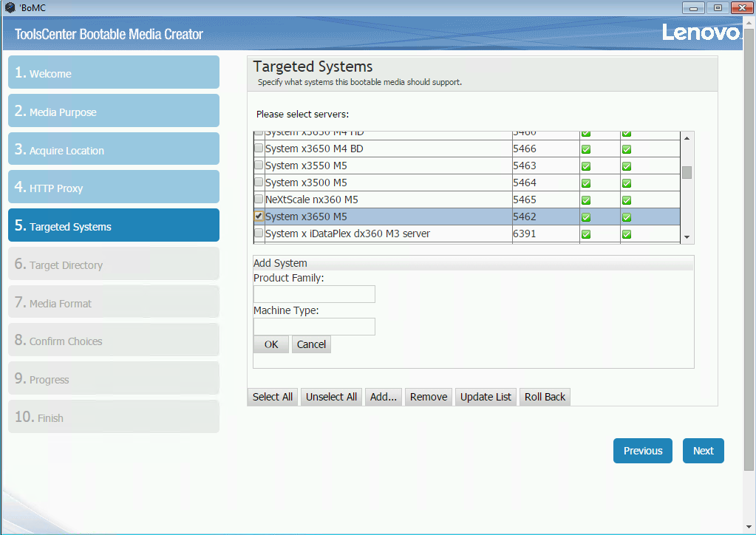Open step 10 Finish
This screenshot has height=535, width=756.
pyautogui.click(x=114, y=417)
